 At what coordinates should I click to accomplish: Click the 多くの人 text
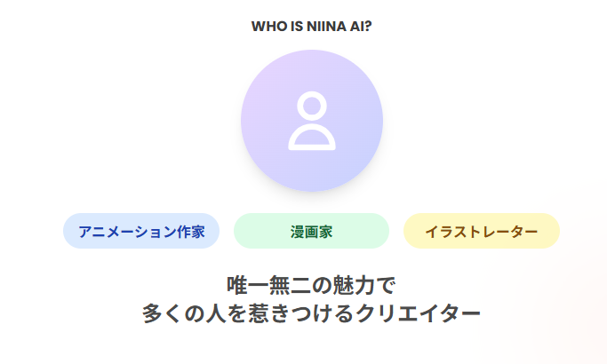pos(184,313)
